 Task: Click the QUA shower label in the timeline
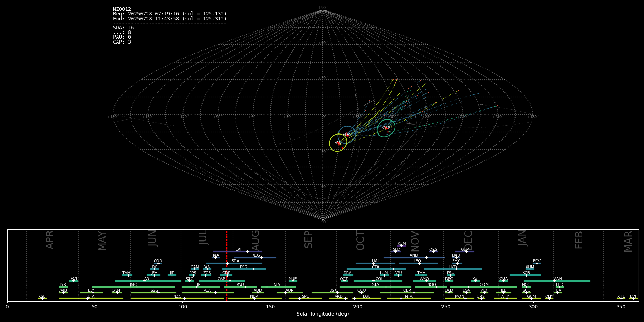pos(503,279)
